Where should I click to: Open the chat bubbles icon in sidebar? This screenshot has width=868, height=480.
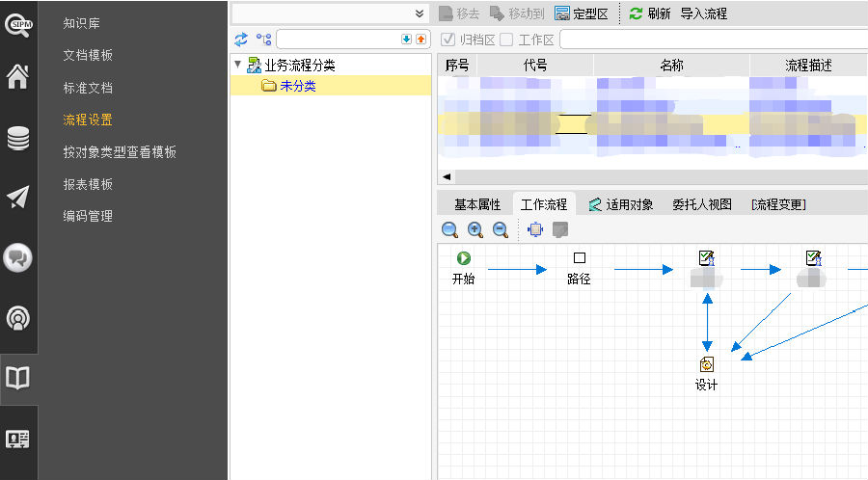(x=17, y=257)
